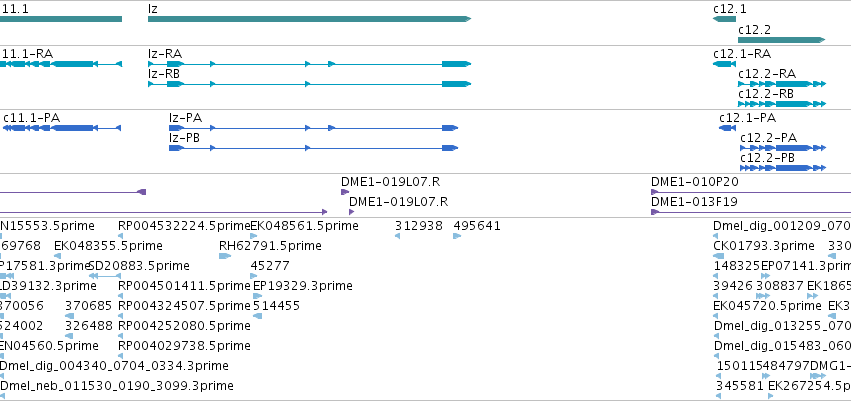This screenshot has width=851, height=401.
Task: Select the EK048355.5prime EST label
Action: [108, 246]
